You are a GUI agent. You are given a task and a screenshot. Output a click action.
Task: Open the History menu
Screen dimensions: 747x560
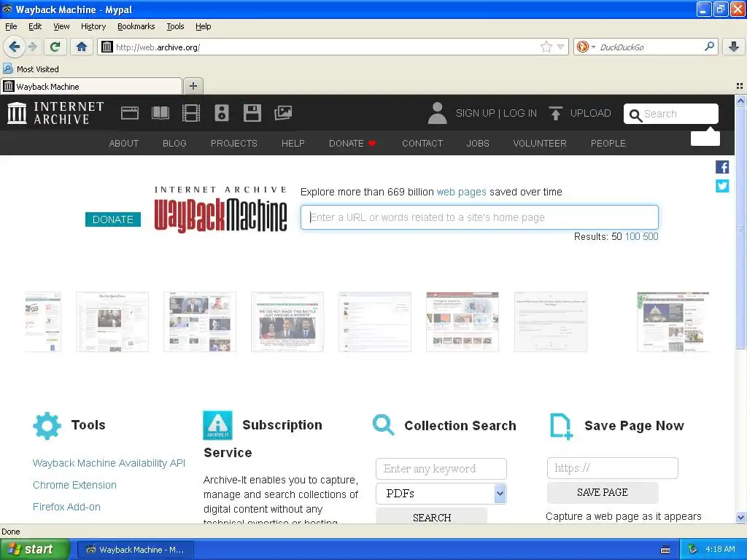click(x=93, y=26)
